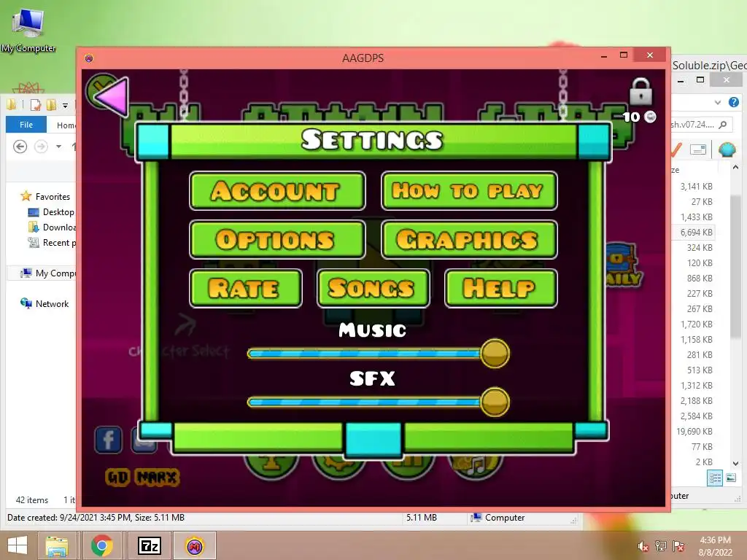
Task: Click the Windows Start button
Action: [18, 545]
